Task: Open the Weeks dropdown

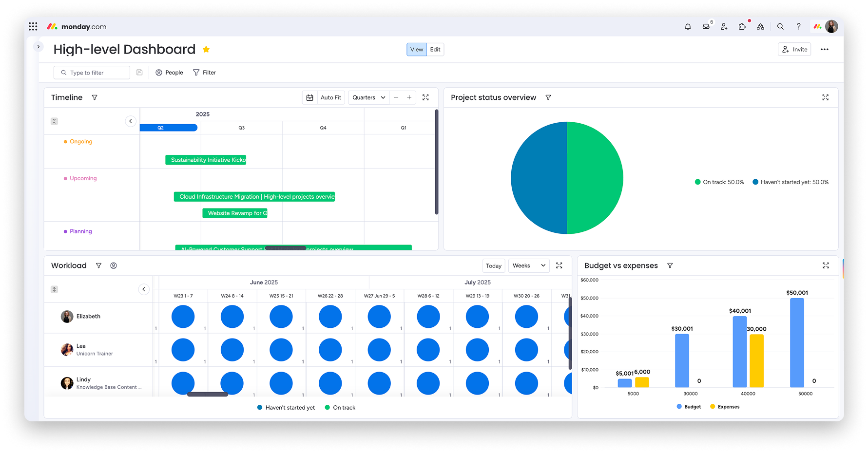Action: point(529,265)
